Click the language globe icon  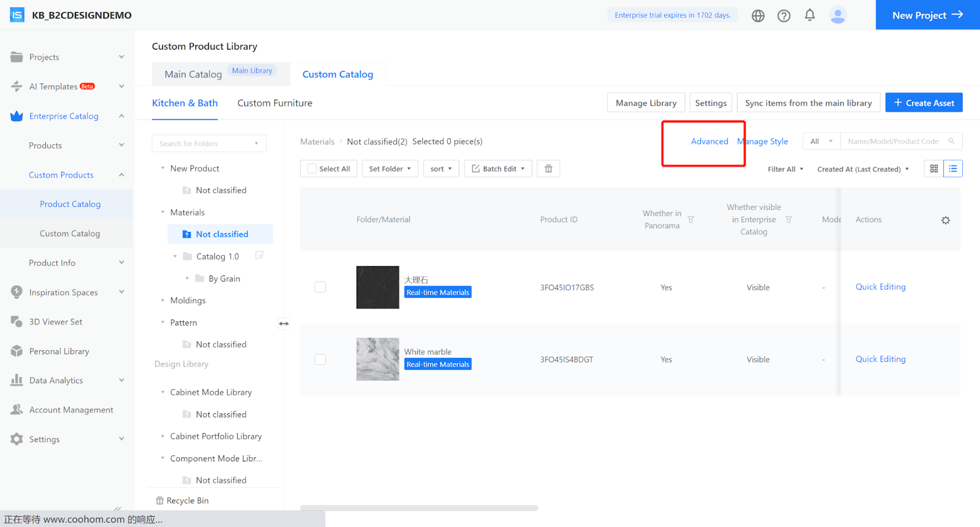758,16
